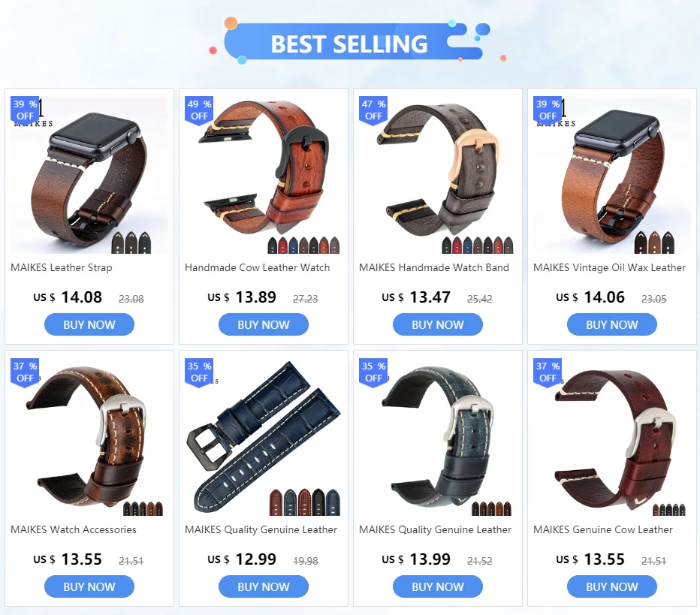Open the MAIKES Vintage Oil Wax Leather title

609,268
